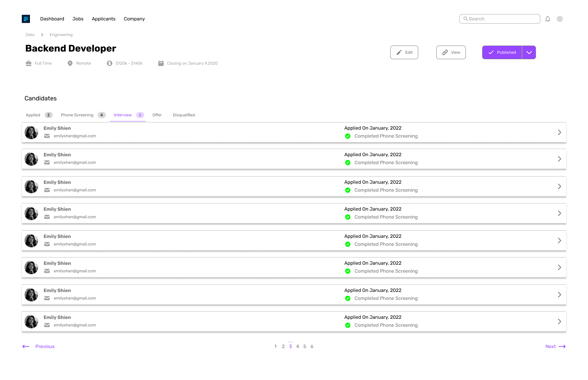Click the green Completed Phone Screening checkmark on the top row
This screenshot has width=588, height=380.
(348, 136)
